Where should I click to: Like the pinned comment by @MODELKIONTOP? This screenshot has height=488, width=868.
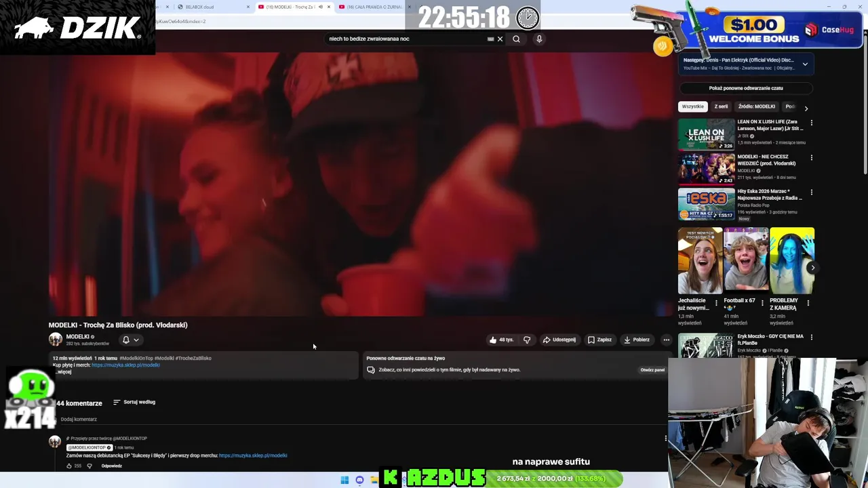(69, 466)
